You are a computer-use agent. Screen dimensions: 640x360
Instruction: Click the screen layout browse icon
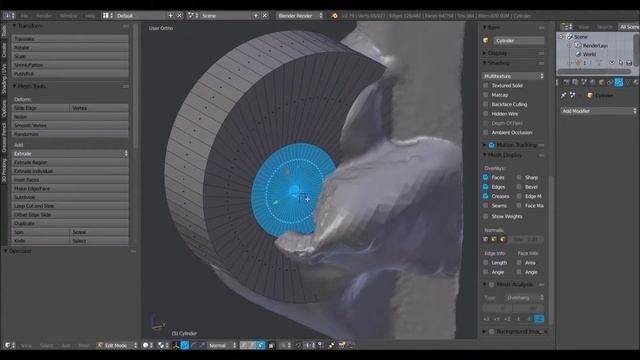[x=106, y=16]
